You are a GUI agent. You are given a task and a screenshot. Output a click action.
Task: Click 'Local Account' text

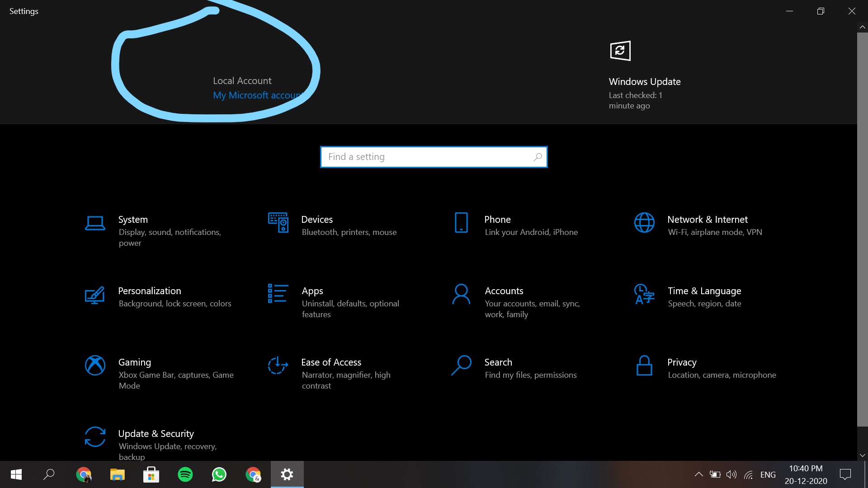pyautogui.click(x=242, y=81)
